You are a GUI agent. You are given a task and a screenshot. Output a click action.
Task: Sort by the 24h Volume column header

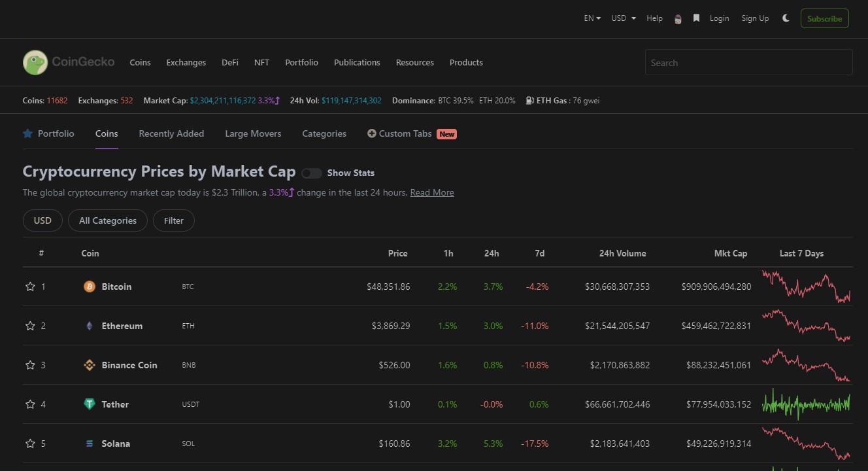click(622, 253)
